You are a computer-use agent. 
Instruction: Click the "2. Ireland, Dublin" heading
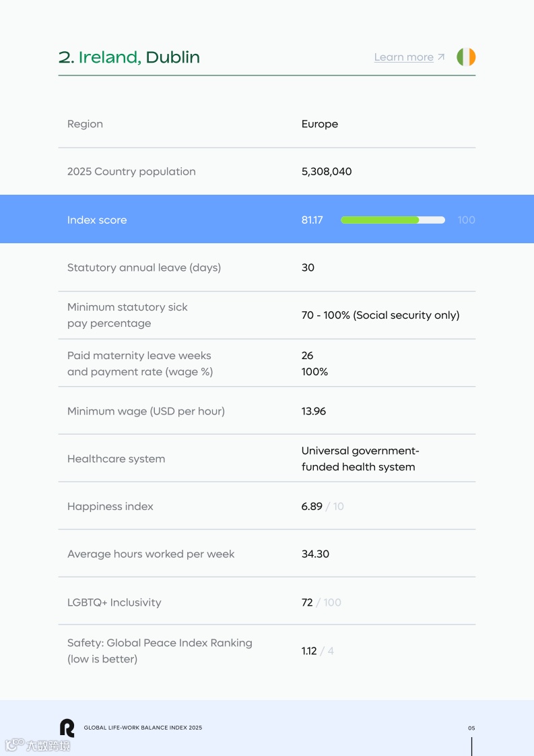pos(129,57)
